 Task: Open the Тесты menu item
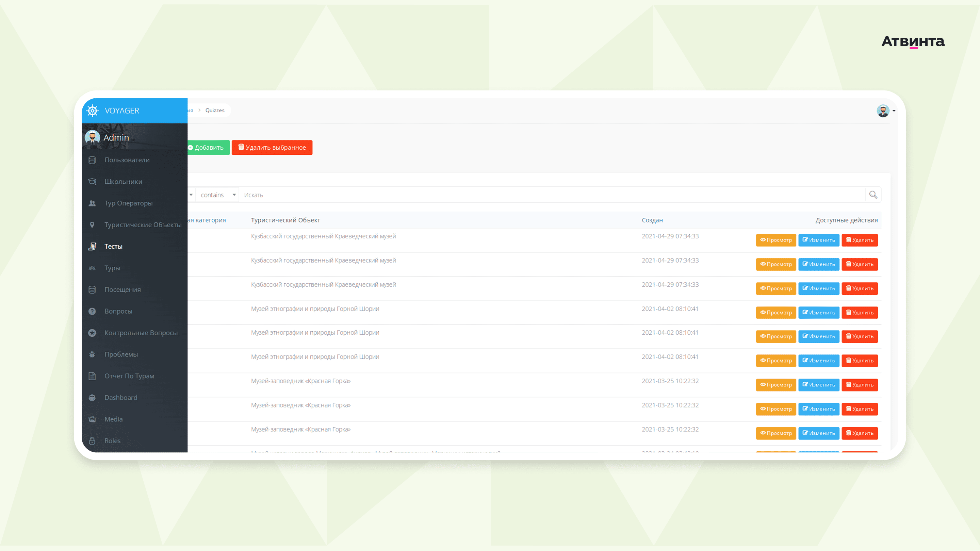point(113,246)
